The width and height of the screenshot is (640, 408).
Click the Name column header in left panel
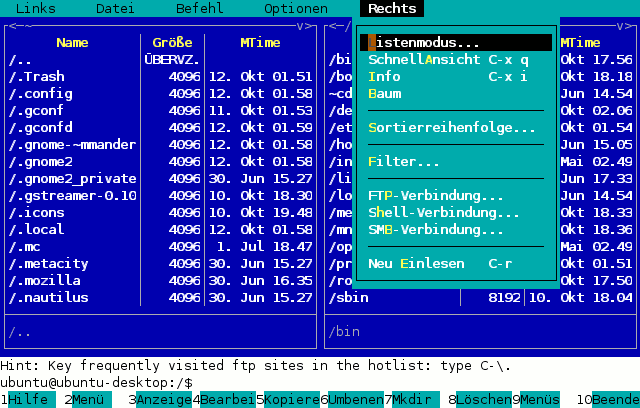click(x=72, y=43)
